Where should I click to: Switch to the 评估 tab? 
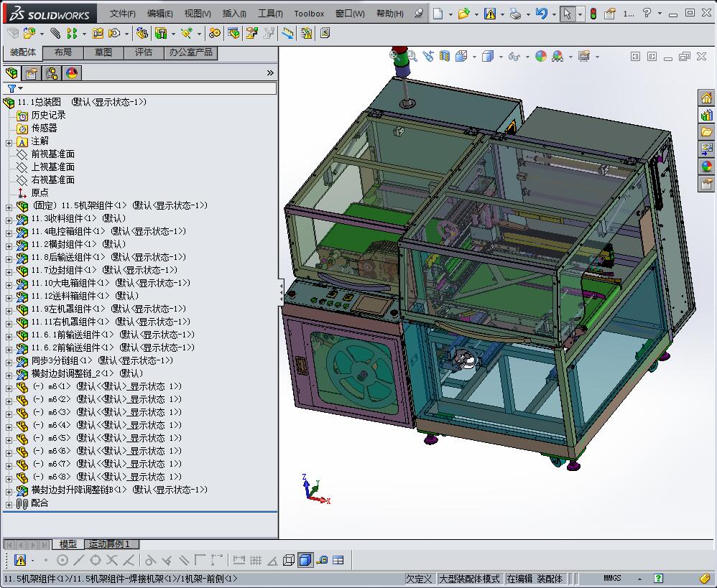point(143,52)
